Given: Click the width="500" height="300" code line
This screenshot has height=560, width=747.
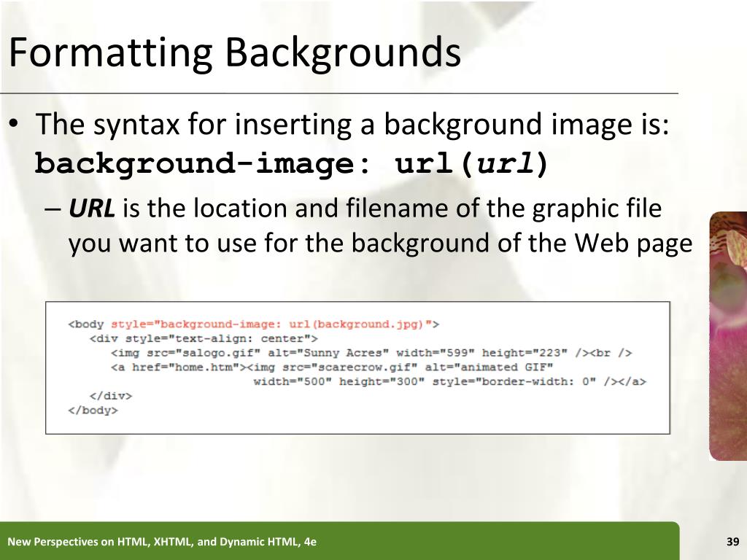Looking at the screenshot, I should pos(449,381).
